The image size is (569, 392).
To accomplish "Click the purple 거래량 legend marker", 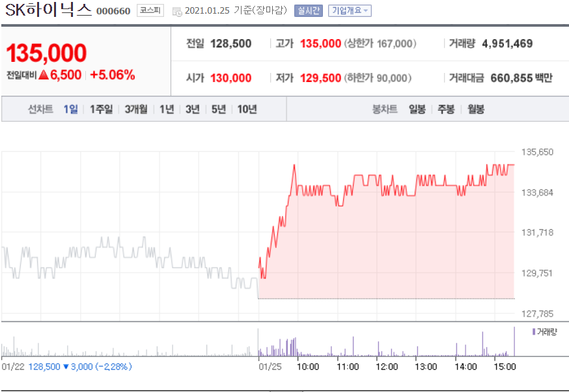I will (534, 331).
